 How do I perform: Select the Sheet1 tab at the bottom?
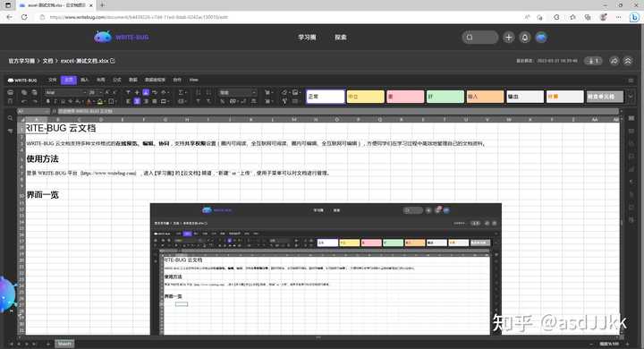coord(64,344)
